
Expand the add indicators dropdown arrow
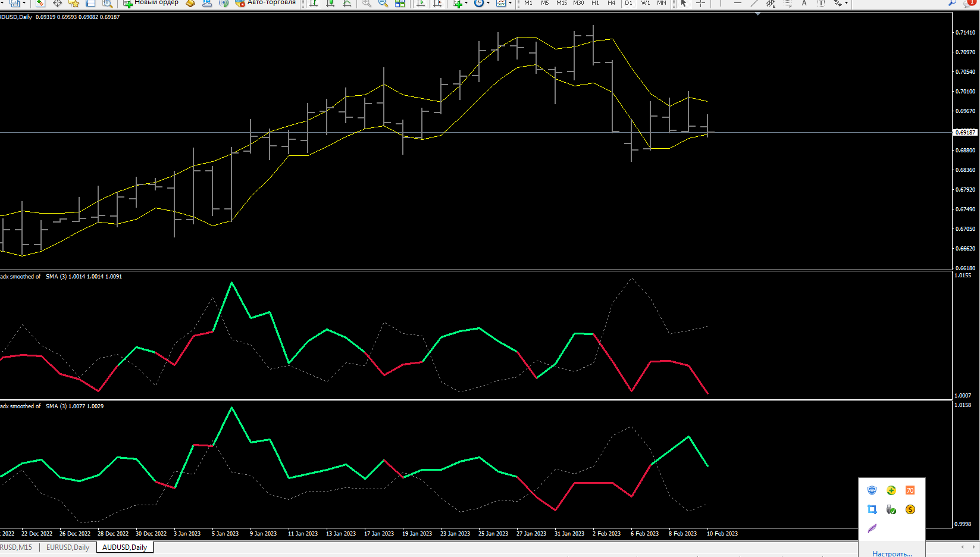coord(466,3)
